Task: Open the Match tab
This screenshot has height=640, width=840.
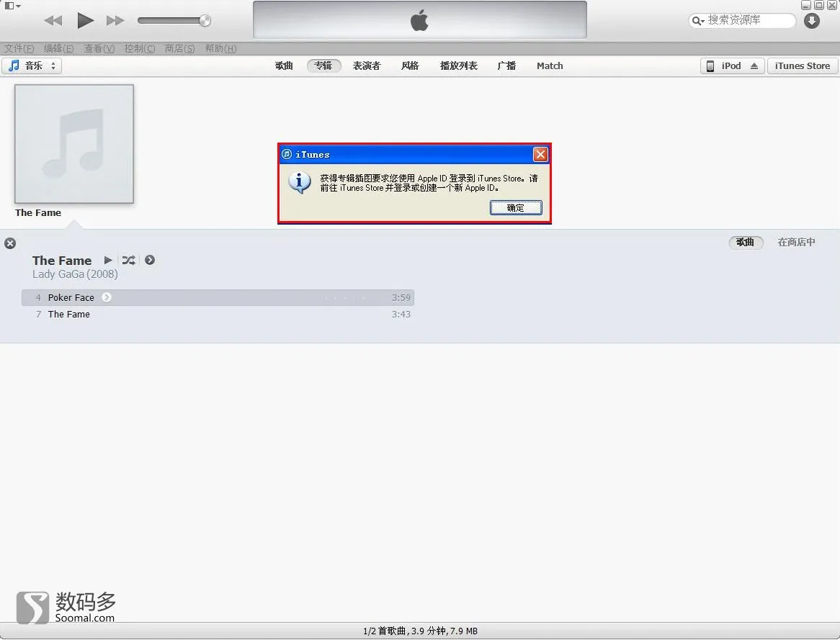Action: (x=550, y=66)
